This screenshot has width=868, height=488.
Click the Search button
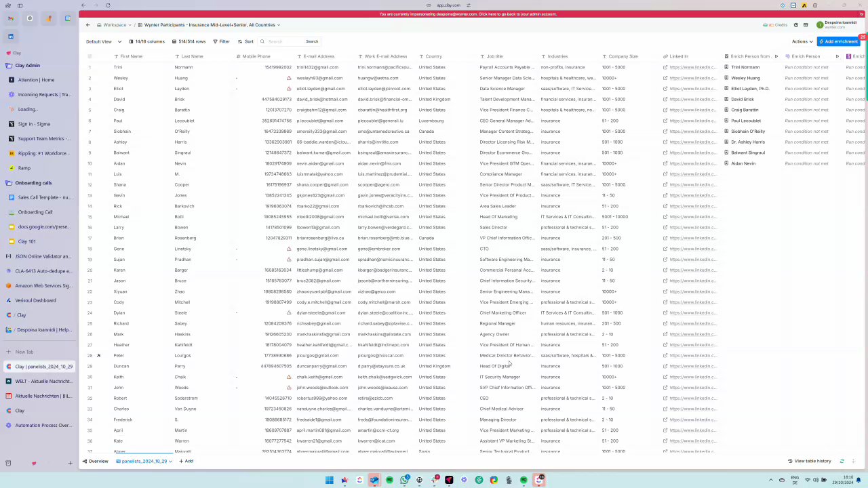point(312,41)
